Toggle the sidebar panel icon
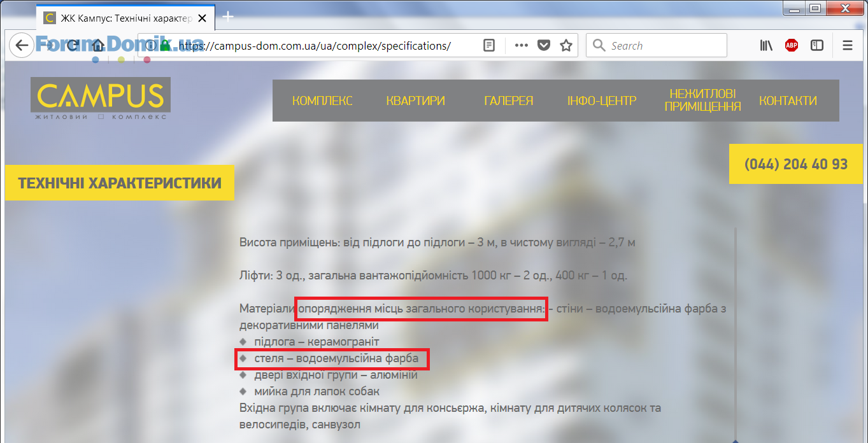Viewport: 868px width, 443px height. click(x=817, y=46)
